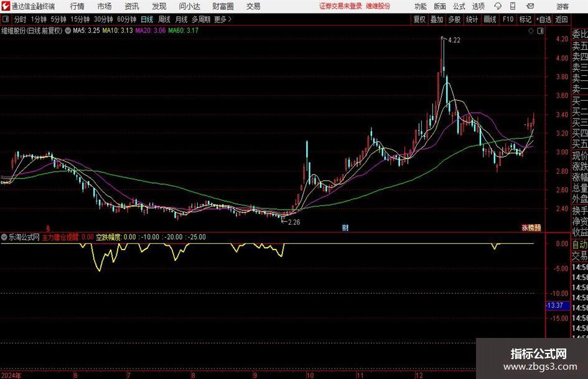
Task: Click the 主力建仓提醒 indicator label
Action: tap(60, 237)
